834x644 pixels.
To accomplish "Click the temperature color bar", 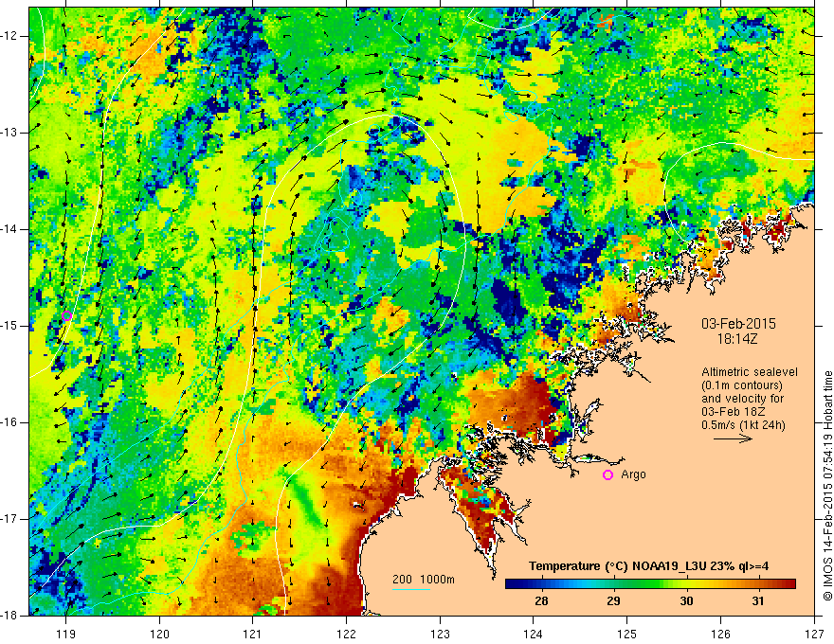I will click(x=650, y=584).
